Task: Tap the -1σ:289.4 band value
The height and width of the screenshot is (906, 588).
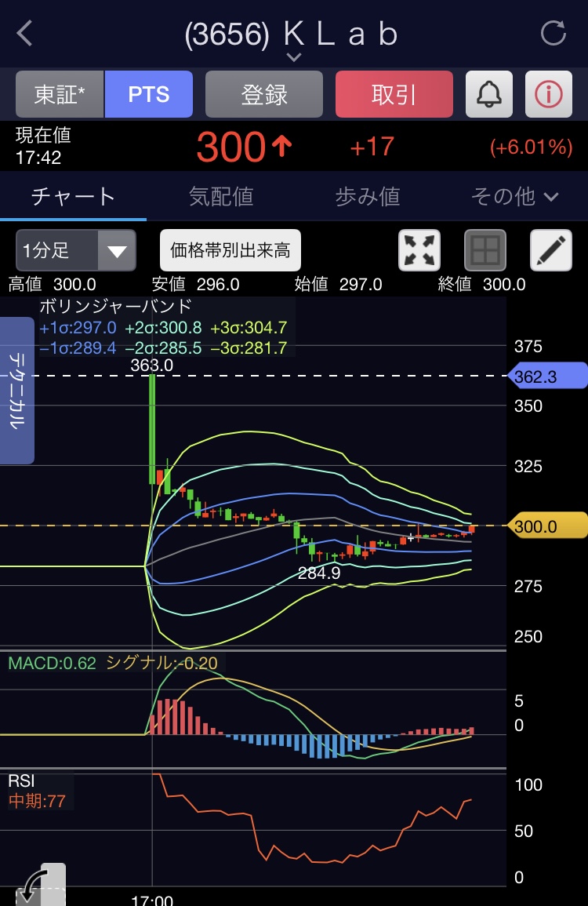Action: pyautogui.click(x=78, y=347)
